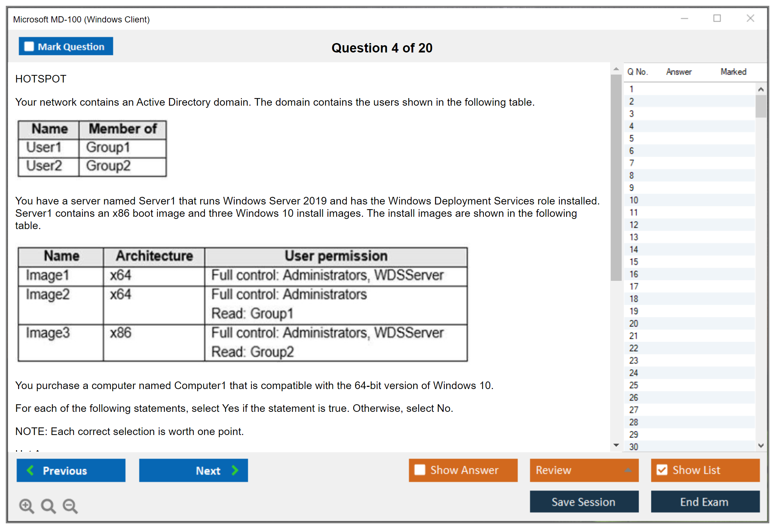
Task: Click the Answer column header
Action: click(678, 72)
